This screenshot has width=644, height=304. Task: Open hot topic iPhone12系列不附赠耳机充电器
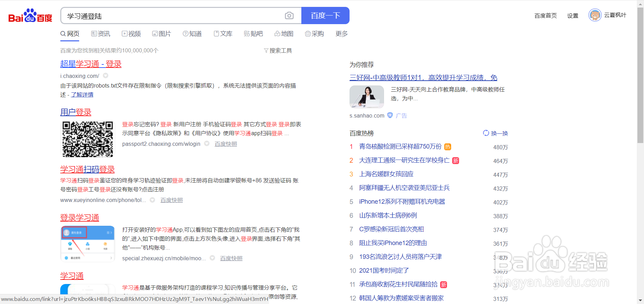point(402,202)
